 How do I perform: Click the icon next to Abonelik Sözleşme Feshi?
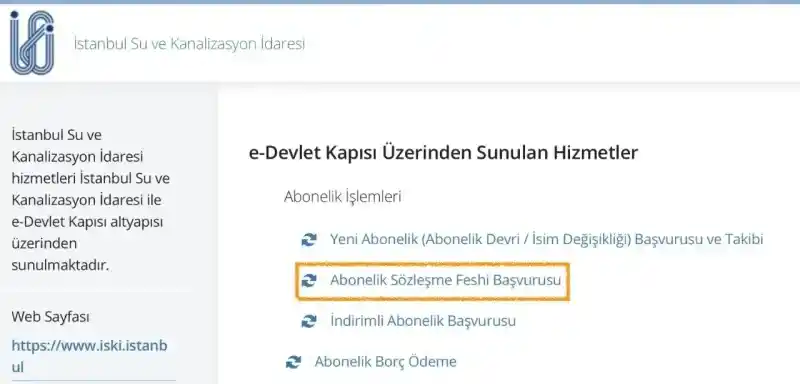[309, 280]
